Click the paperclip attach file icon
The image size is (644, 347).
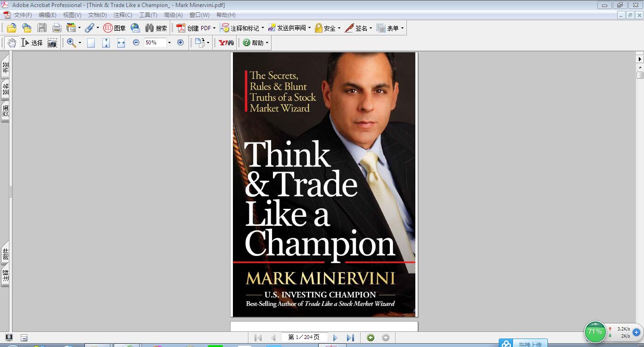pyautogui.click(x=90, y=28)
